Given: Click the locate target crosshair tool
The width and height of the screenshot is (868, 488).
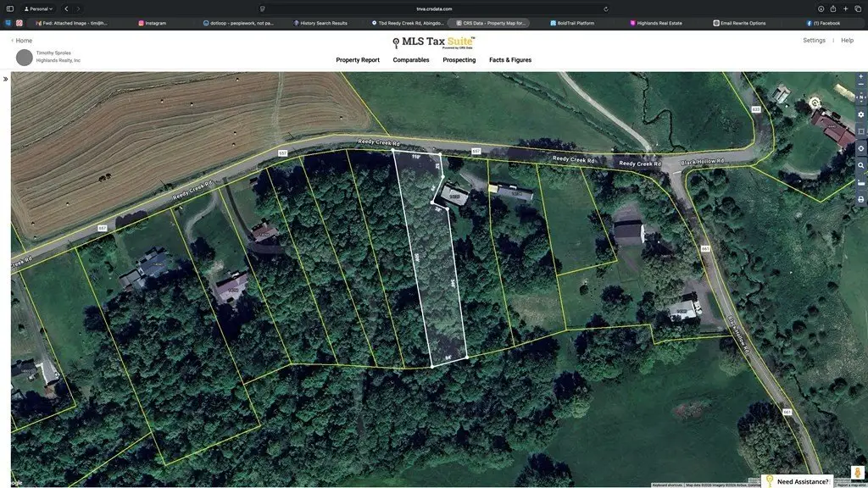Looking at the screenshot, I should 861,148.
